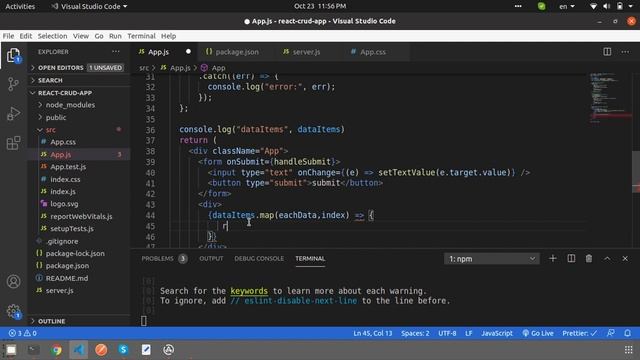The image size is (640, 360).
Task: Open Chrome from the dock
Action: tap(56, 350)
